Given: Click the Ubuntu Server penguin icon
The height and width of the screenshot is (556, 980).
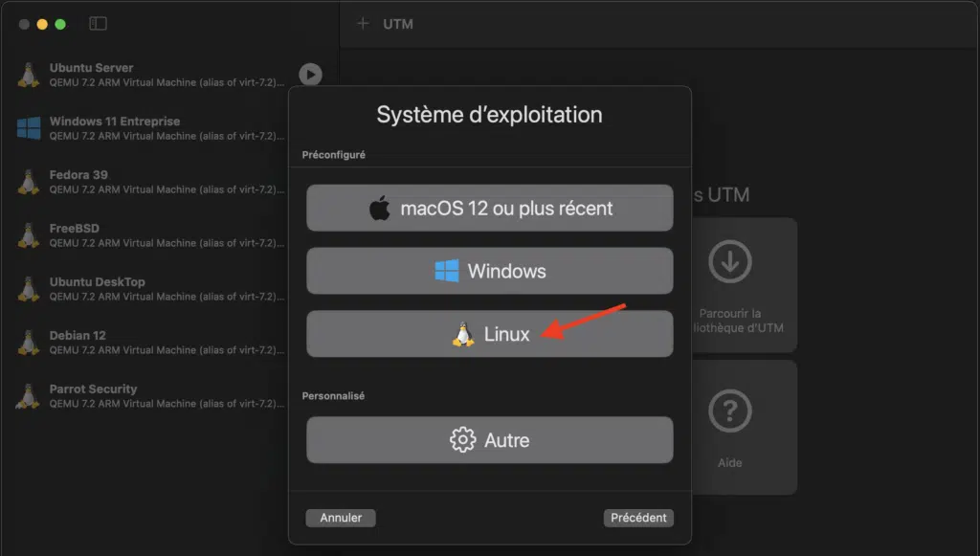Looking at the screenshot, I should pos(28,75).
